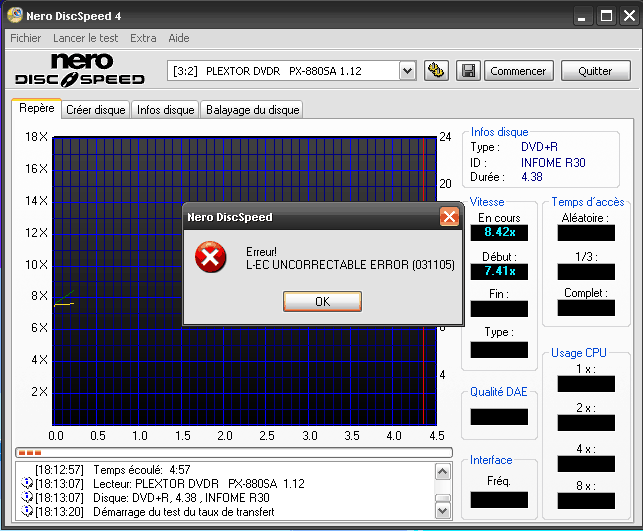The image size is (643, 531).
Task: Click OK in the error dialog
Action: tap(322, 301)
